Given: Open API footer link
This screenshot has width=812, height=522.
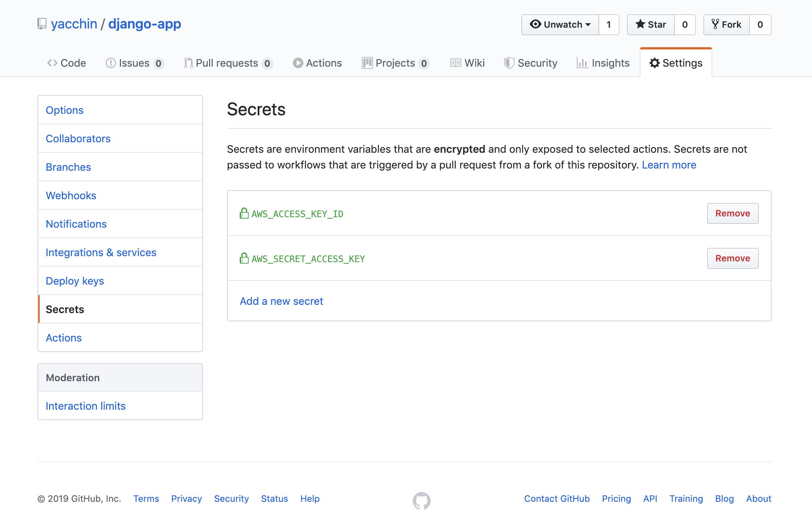Looking at the screenshot, I should (x=650, y=499).
